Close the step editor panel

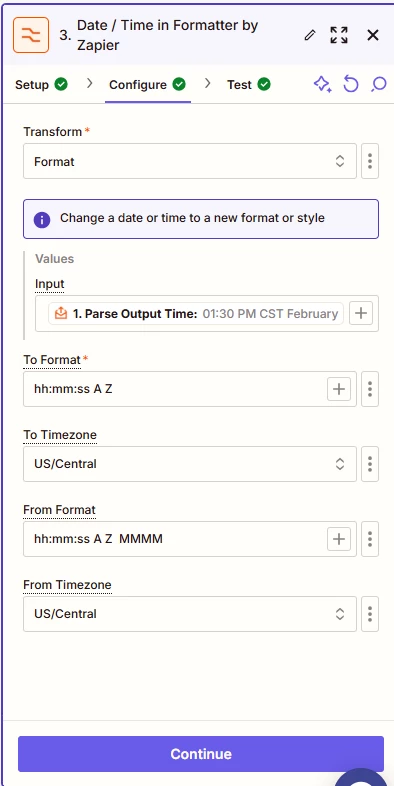373,35
